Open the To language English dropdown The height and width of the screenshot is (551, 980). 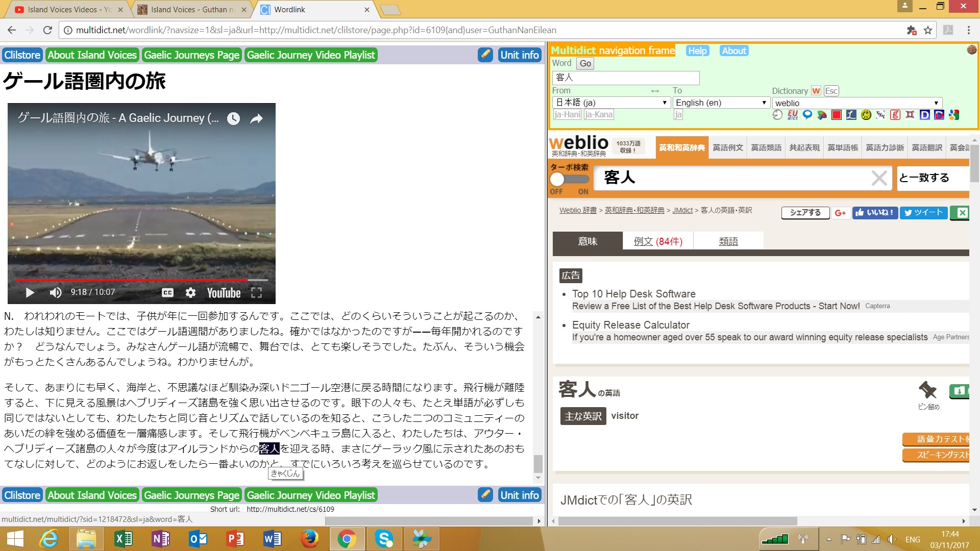pyautogui.click(x=721, y=103)
